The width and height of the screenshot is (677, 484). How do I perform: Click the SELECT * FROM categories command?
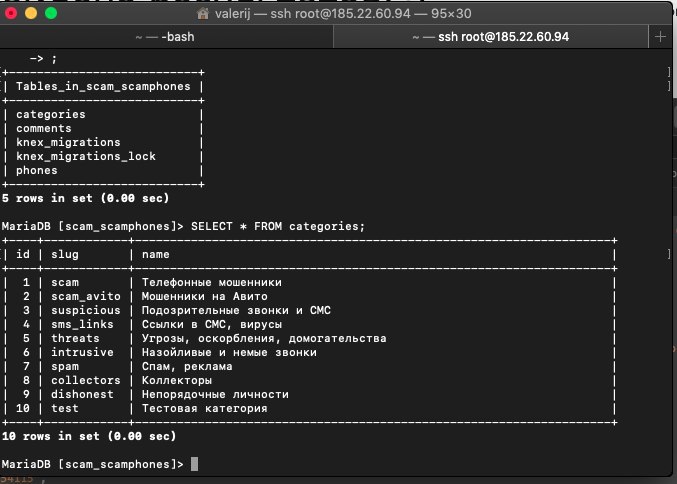coord(278,226)
